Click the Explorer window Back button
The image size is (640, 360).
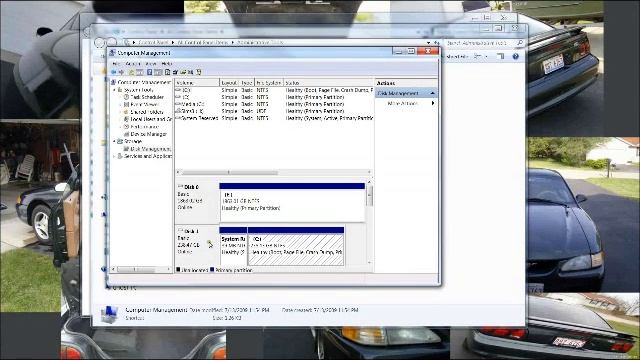click(99, 42)
